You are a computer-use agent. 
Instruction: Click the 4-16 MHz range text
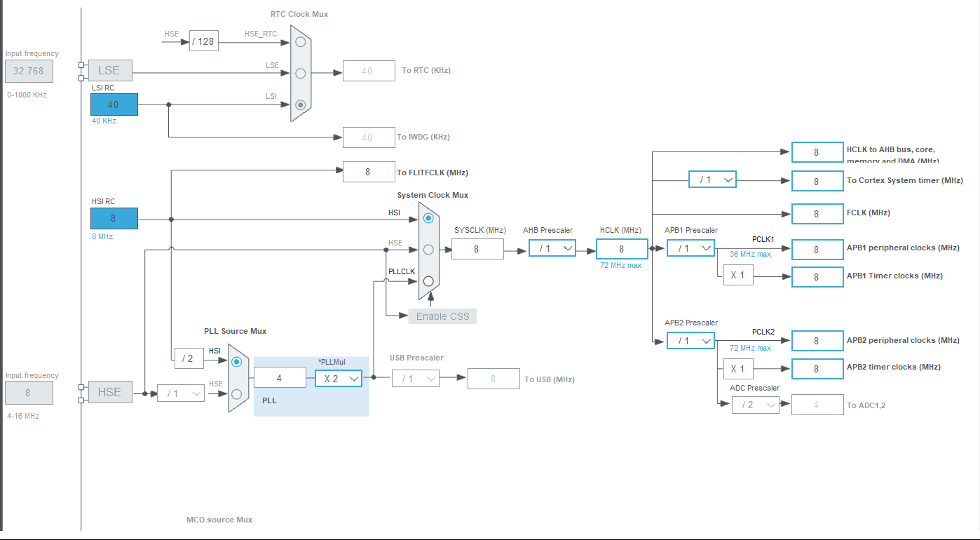pyautogui.click(x=23, y=416)
